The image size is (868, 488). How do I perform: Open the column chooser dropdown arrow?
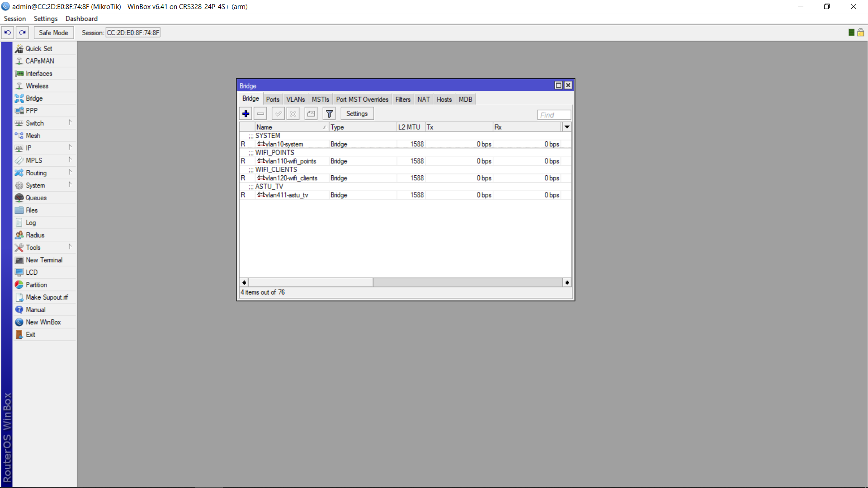tap(567, 127)
